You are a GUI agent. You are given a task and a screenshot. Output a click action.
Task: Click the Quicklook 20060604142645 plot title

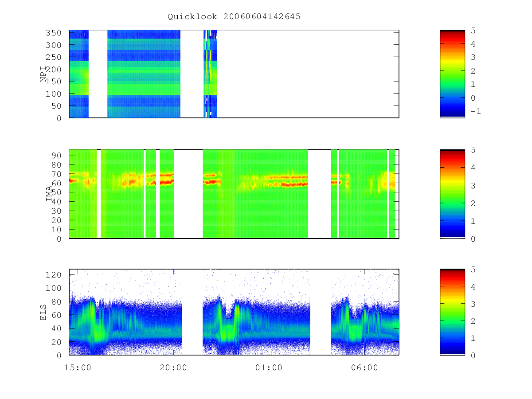click(234, 16)
